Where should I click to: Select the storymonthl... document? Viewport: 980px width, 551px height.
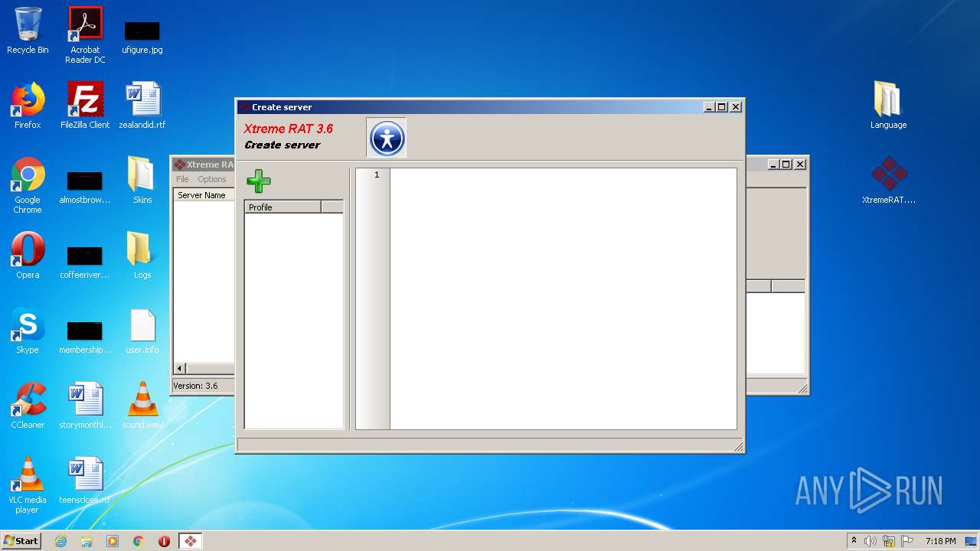tap(85, 406)
